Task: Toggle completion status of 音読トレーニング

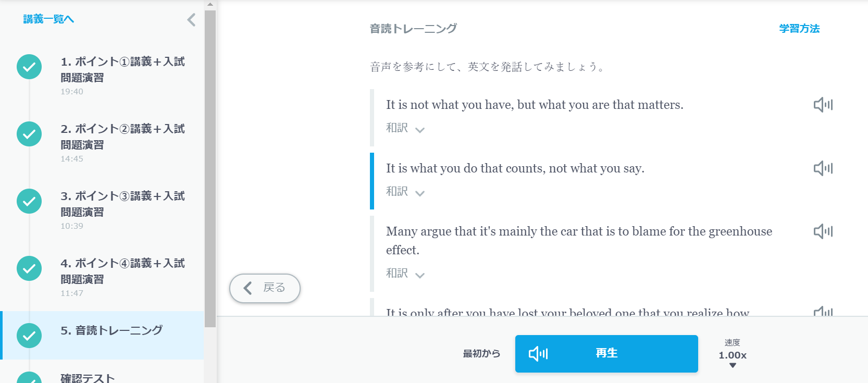Action: point(29,336)
